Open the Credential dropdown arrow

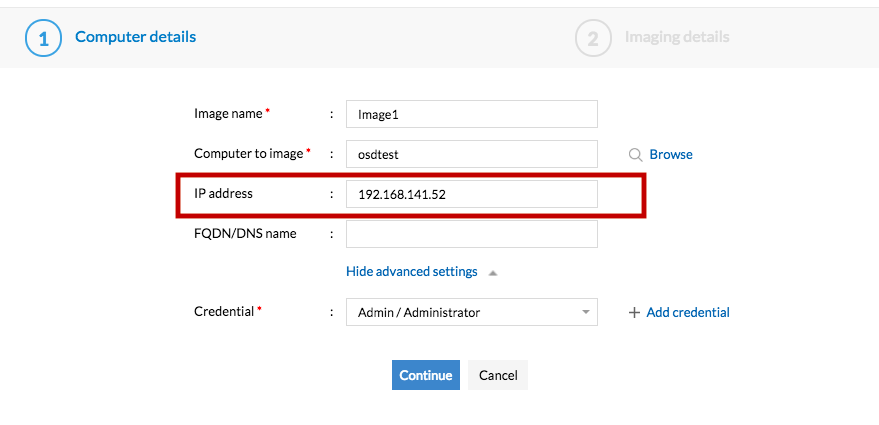click(x=585, y=313)
